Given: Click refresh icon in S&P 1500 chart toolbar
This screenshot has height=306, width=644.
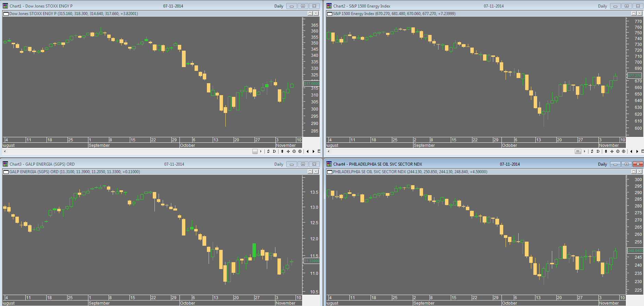Looking at the screenshot, I should click(592, 151).
